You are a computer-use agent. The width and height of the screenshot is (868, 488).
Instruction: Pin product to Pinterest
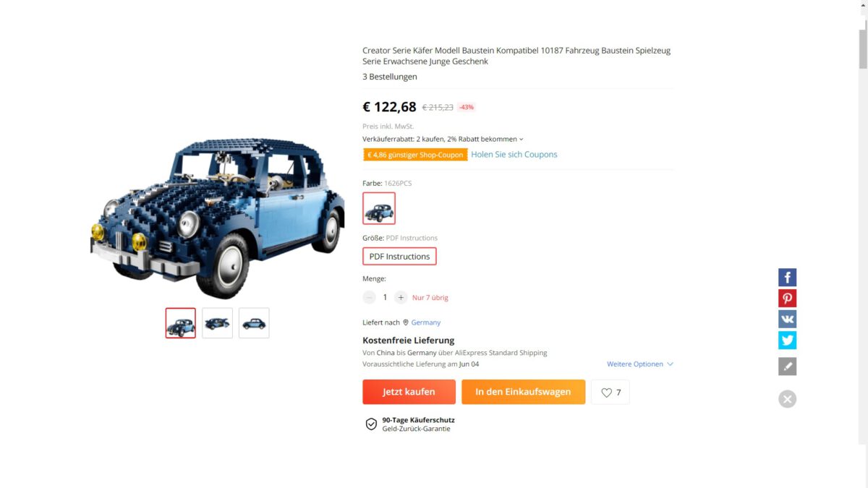[787, 299]
